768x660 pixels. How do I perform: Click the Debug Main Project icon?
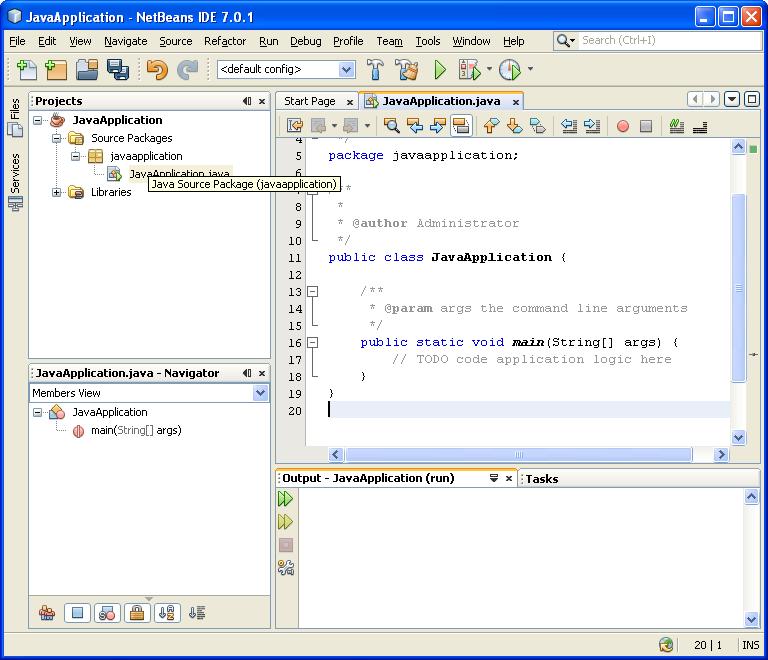point(469,70)
